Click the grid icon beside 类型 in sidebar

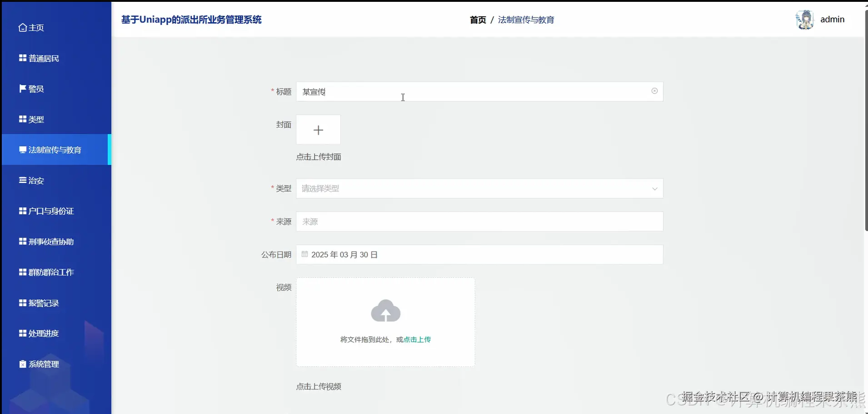(23, 119)
